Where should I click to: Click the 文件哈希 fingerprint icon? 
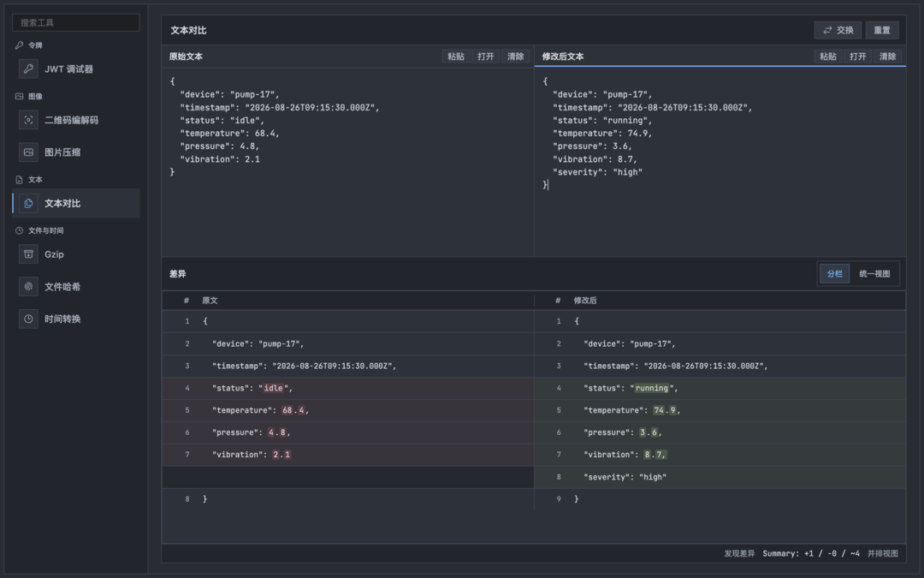(x=28, y=287)
